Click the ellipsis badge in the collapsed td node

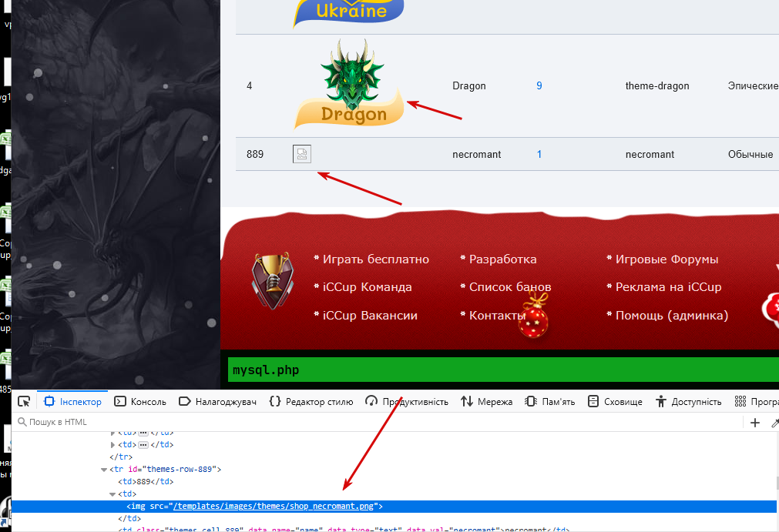[143, 445]
